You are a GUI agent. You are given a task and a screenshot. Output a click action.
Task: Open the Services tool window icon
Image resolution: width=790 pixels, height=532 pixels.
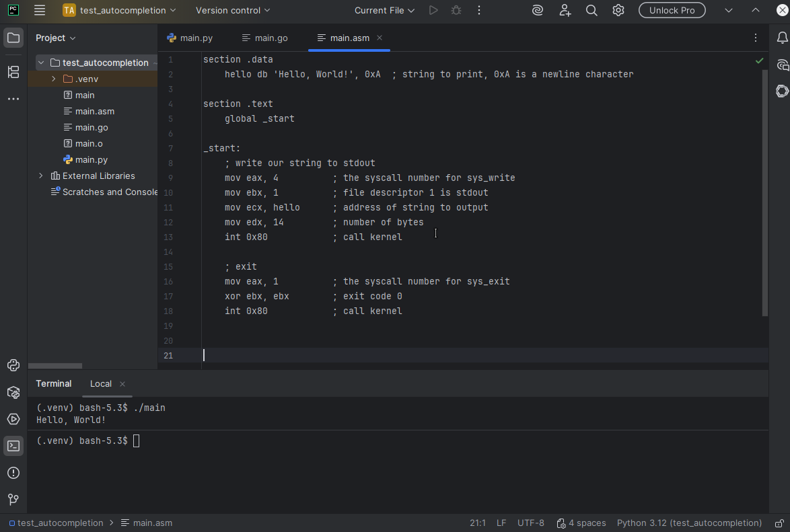13,419
